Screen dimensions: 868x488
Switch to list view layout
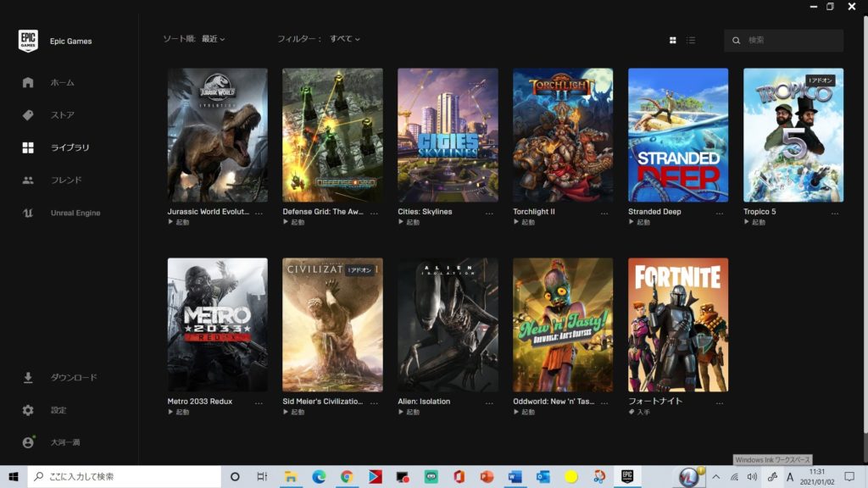(x=691, y=41)
